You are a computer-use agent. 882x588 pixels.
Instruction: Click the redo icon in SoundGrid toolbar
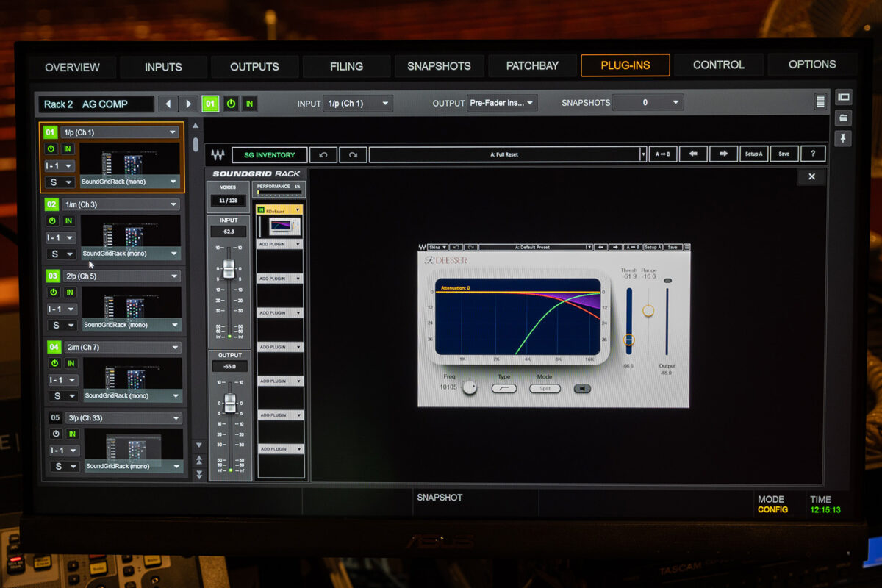tap(353, 155)
